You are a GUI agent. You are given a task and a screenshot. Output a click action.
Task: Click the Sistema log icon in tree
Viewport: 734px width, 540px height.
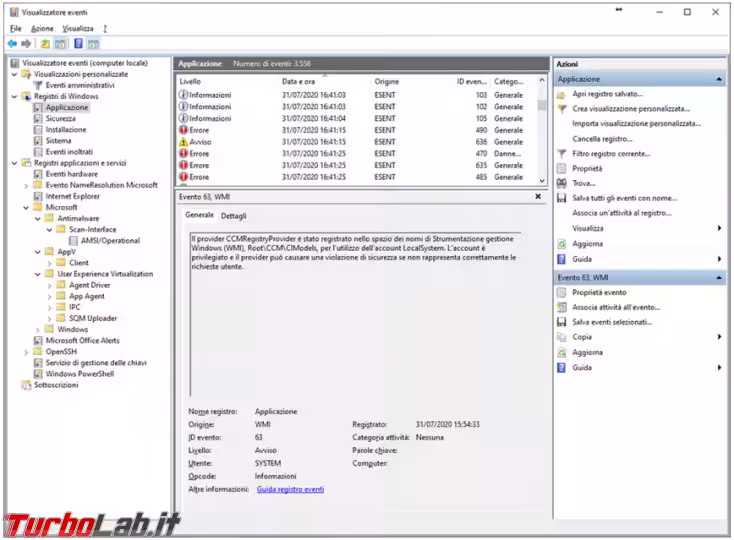pos(38,140)
